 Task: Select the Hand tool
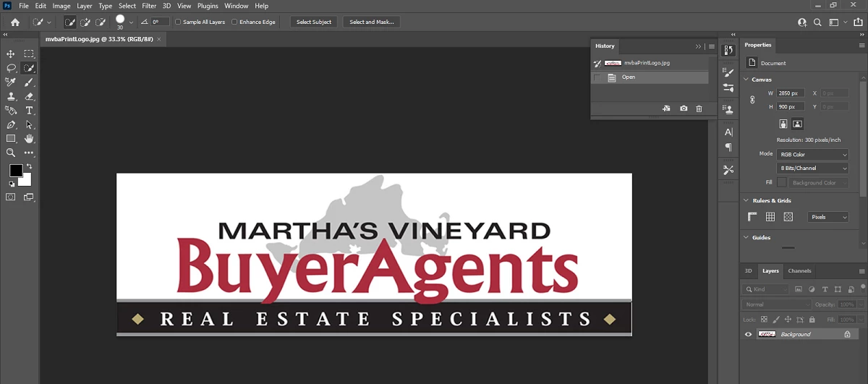coord(29,138)
